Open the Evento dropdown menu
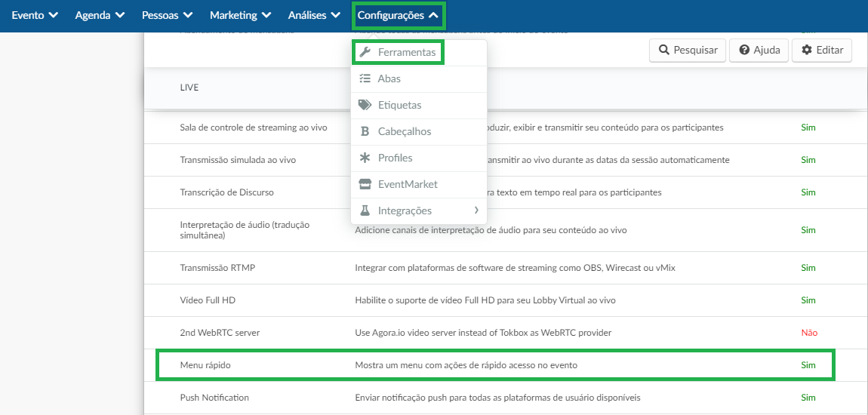The width and height of the screenshot is (868, 415). pyautogui.click(x=35, y=16)
